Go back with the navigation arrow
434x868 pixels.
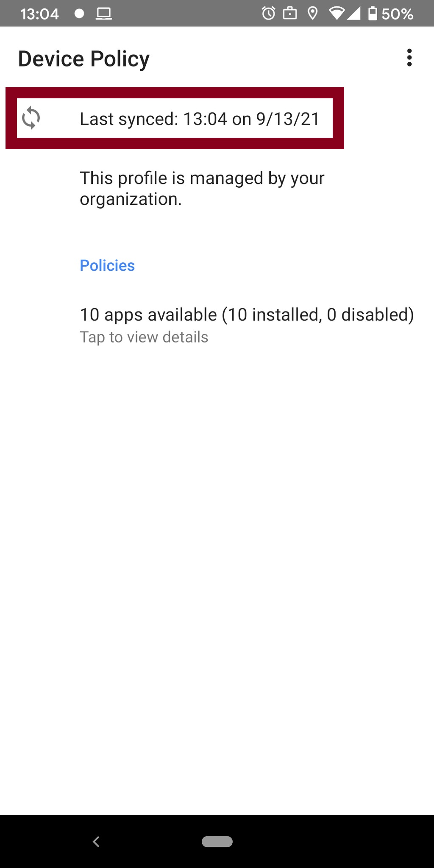(x=96, y=841)
